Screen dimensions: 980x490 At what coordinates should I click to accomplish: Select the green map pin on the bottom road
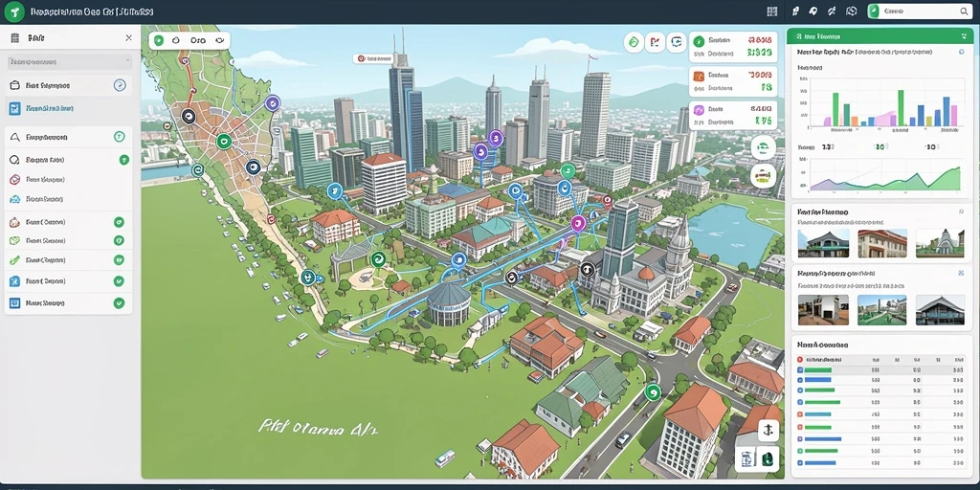(653, 393)
